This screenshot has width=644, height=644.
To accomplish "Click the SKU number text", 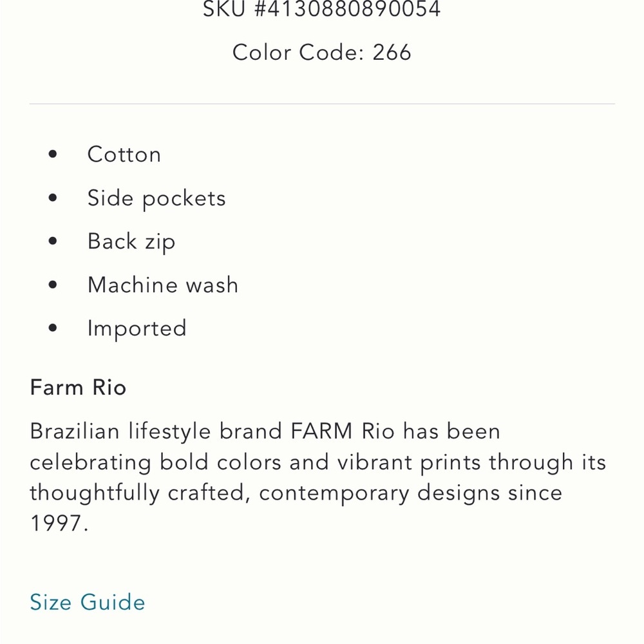I will click(x=321, y=10).
